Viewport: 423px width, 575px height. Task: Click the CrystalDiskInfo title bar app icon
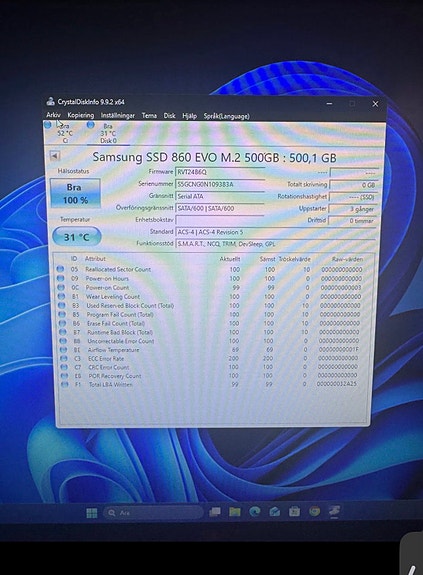[x=50, y=101]
